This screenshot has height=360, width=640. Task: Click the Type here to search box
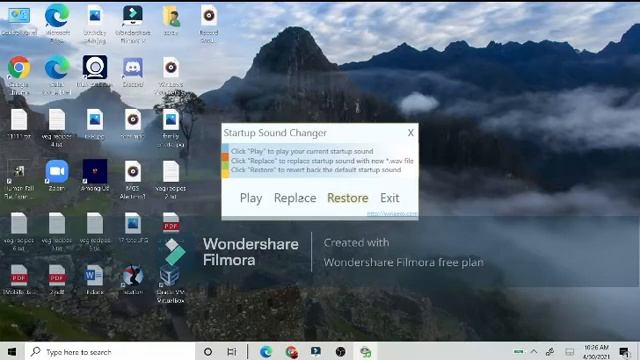110,351
